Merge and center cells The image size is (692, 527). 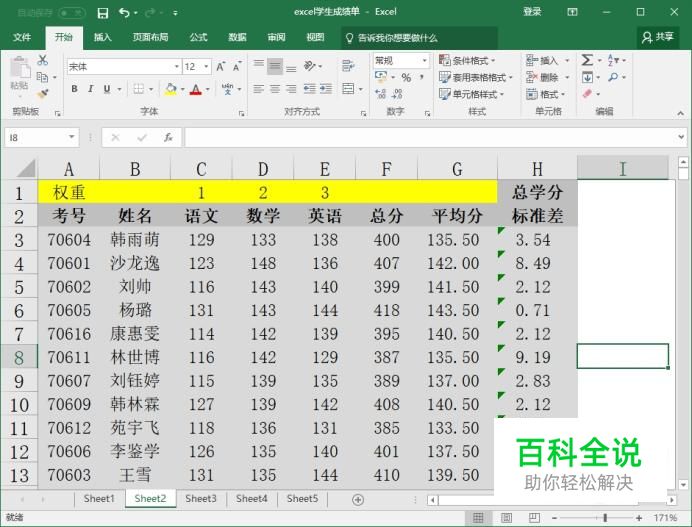point(348,89)
